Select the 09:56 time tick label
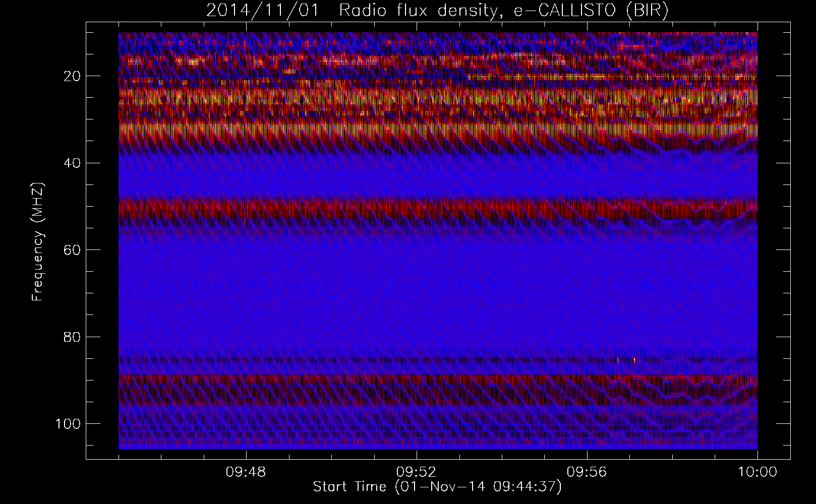 point(587,472)
